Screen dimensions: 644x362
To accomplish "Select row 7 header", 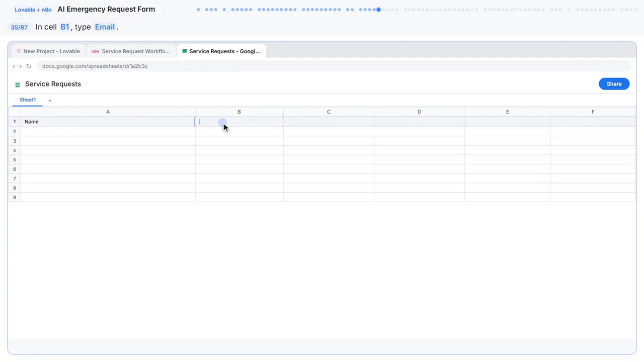I will click(15, 178).
